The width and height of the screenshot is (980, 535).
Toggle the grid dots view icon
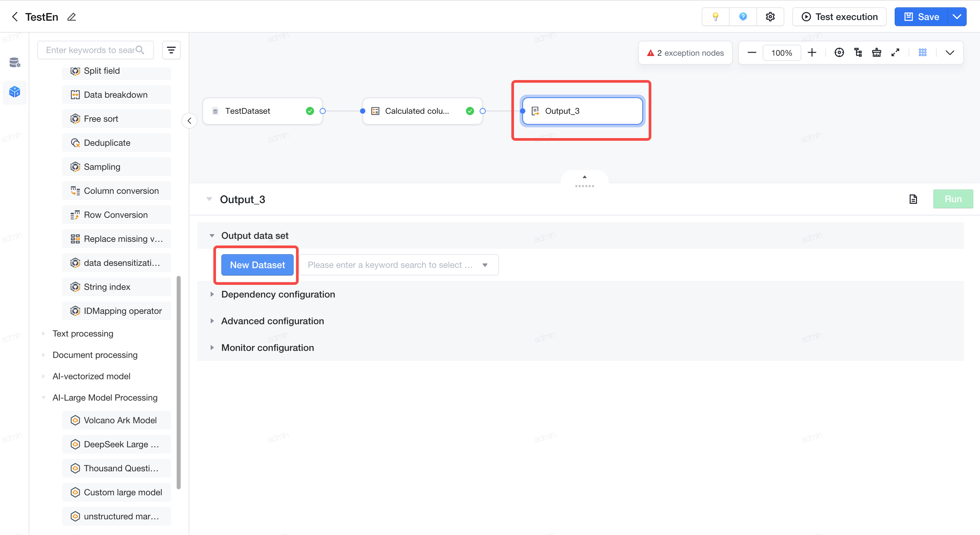tap(922, 53)
